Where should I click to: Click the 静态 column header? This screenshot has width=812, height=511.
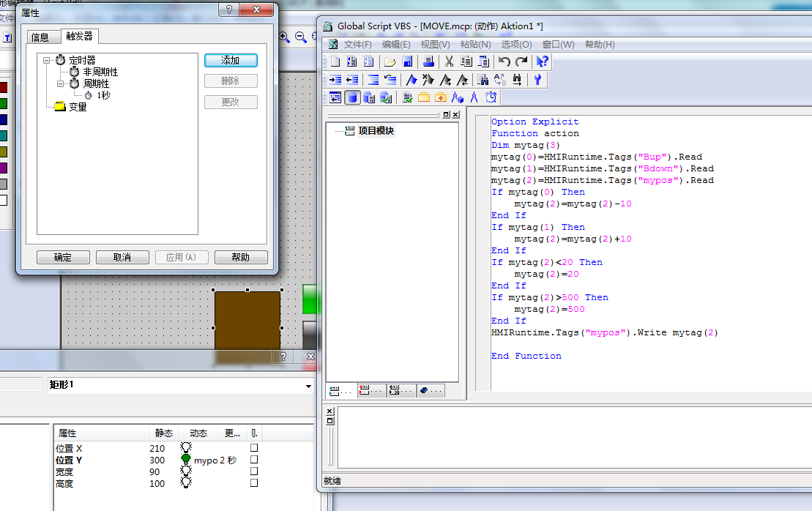pos(163,433)
